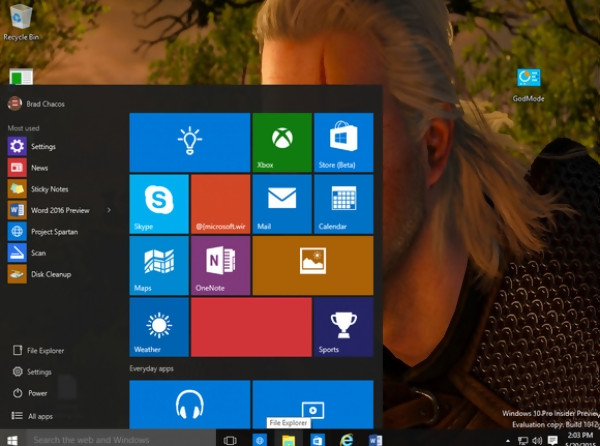
Task: Open the Weather tile
Action: click(159, 327)
